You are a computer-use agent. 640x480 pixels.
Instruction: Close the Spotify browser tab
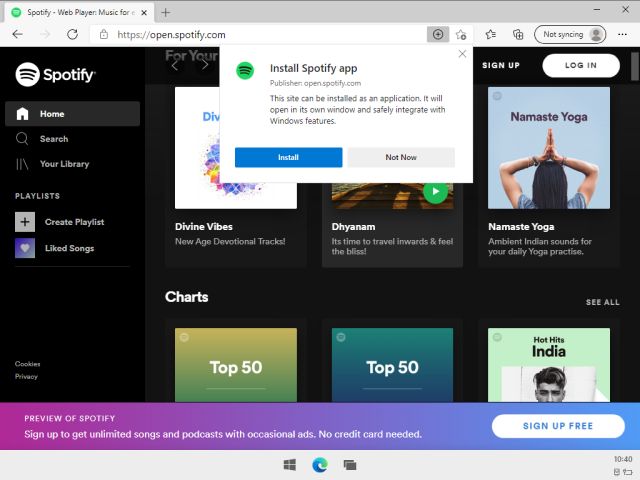click(x=144, y=13)
